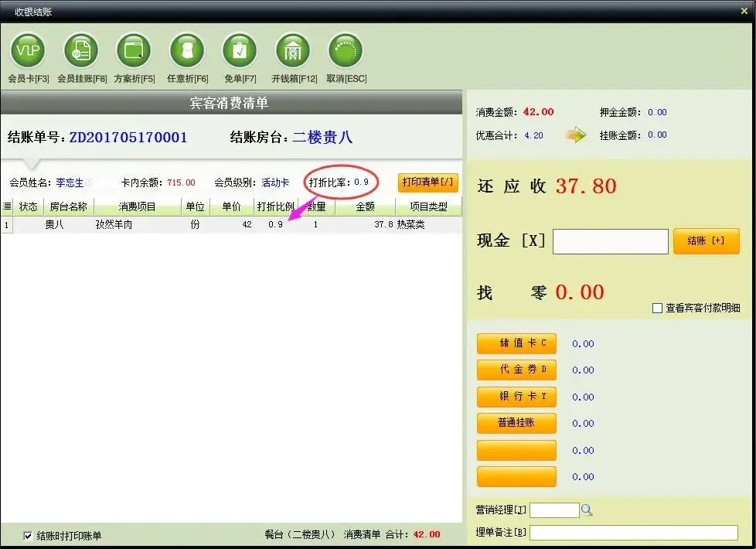Click the 房台名称 column header
The image size is (756, 549).
(x=69, y=206)
